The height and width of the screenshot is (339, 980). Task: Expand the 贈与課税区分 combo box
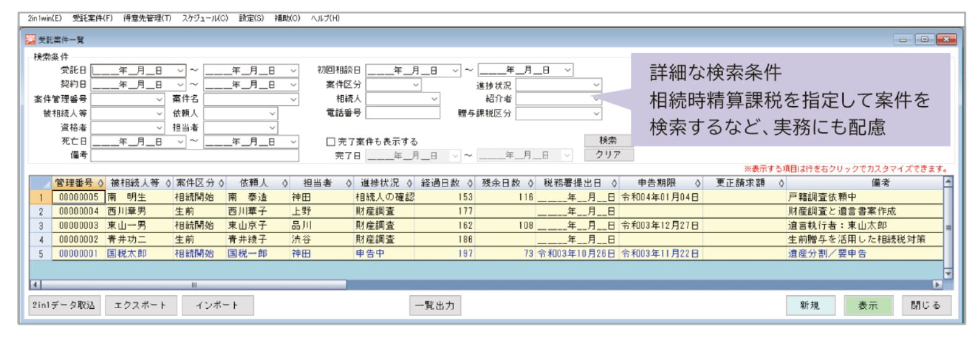coord(596,114)
